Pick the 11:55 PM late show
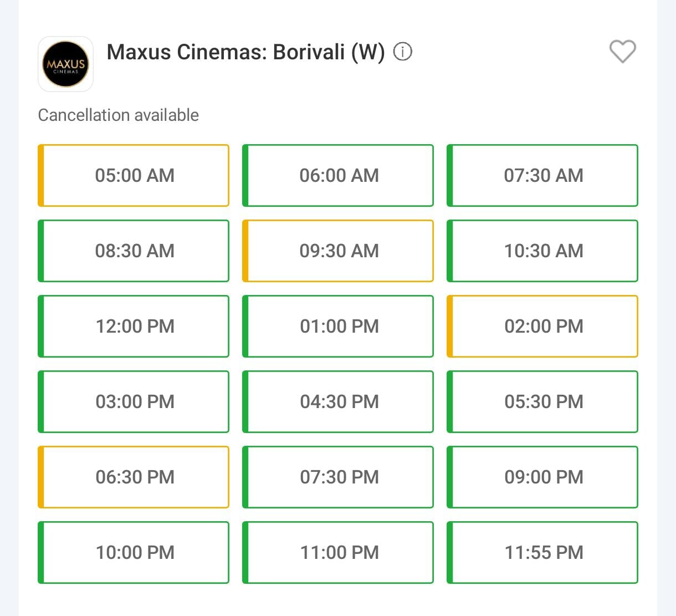This screenshot has height=616, width=676. click(x=543, y=553)
